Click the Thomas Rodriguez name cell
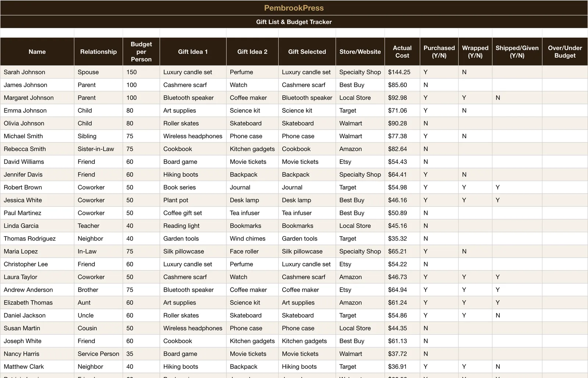Viewport: 588px width, 378px height. pos(37,238)
